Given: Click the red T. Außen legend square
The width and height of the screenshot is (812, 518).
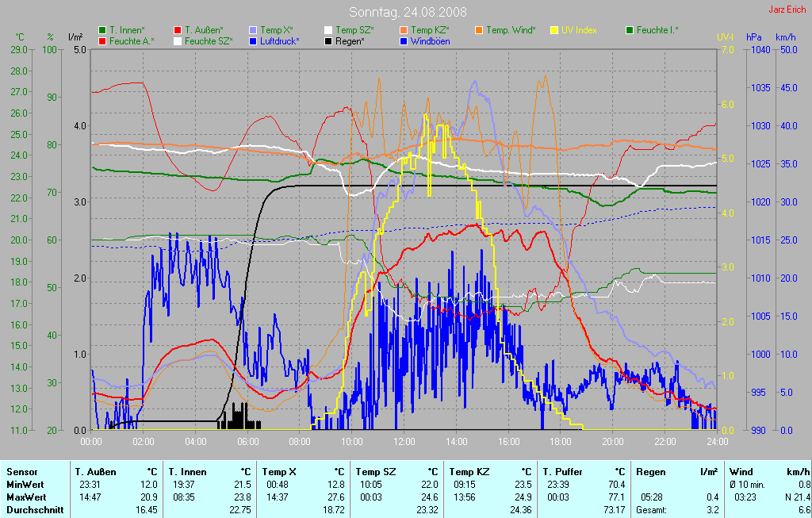Looking at the screenshot, I should 178,30.
